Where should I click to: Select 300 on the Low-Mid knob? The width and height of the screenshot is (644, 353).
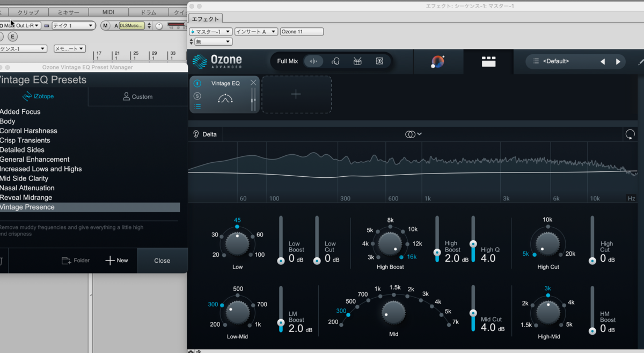213,305
